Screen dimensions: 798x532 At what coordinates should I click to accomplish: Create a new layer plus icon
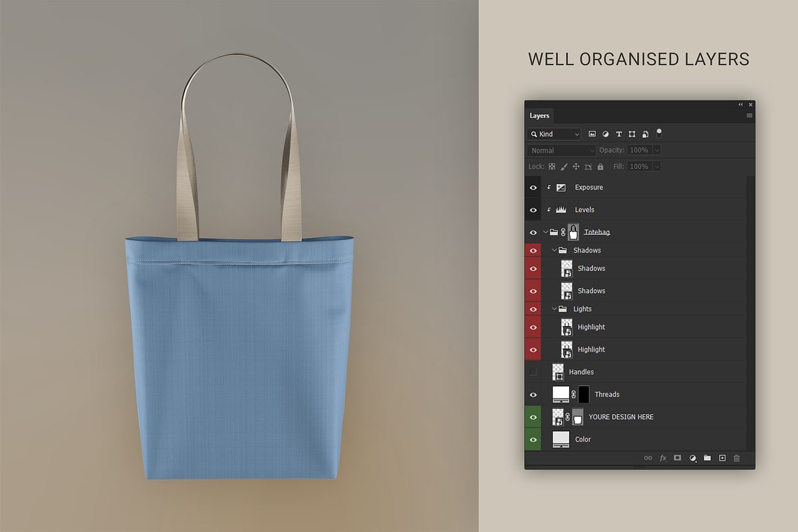coord(722,458)
